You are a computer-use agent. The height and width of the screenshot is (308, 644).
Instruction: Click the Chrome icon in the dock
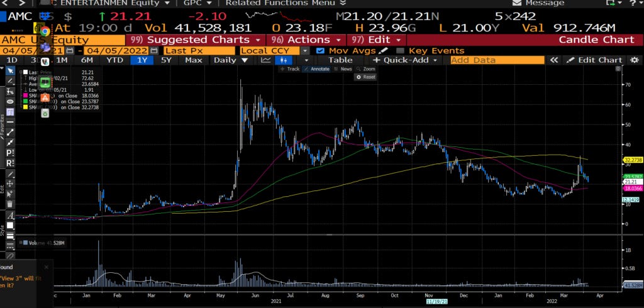coord(45,30)
